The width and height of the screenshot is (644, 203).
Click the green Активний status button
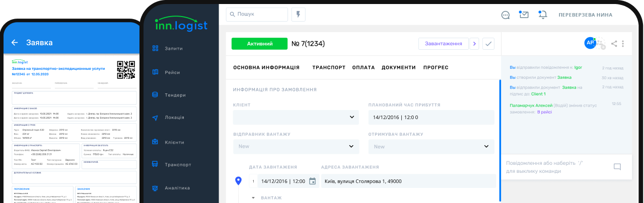click(x=259, y=44)
